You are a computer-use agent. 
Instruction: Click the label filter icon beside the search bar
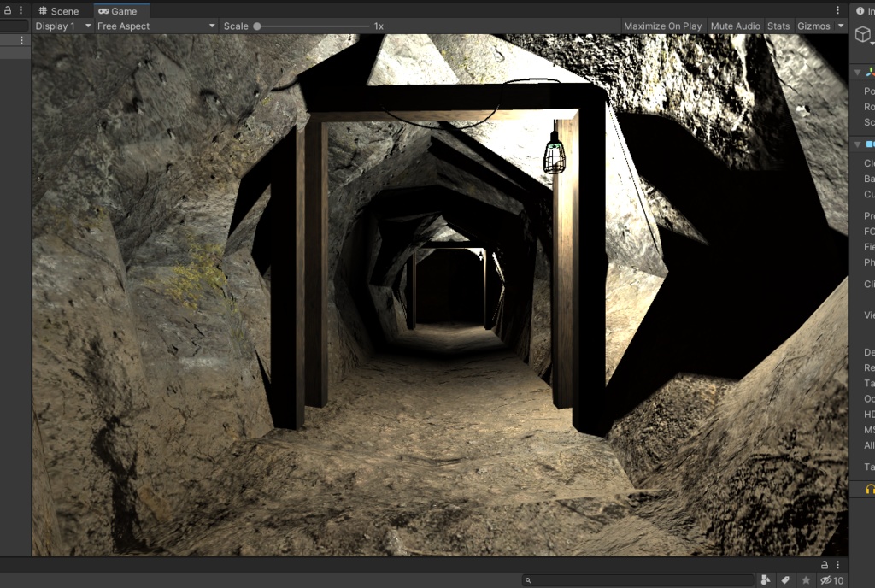(x=784, y=579)
